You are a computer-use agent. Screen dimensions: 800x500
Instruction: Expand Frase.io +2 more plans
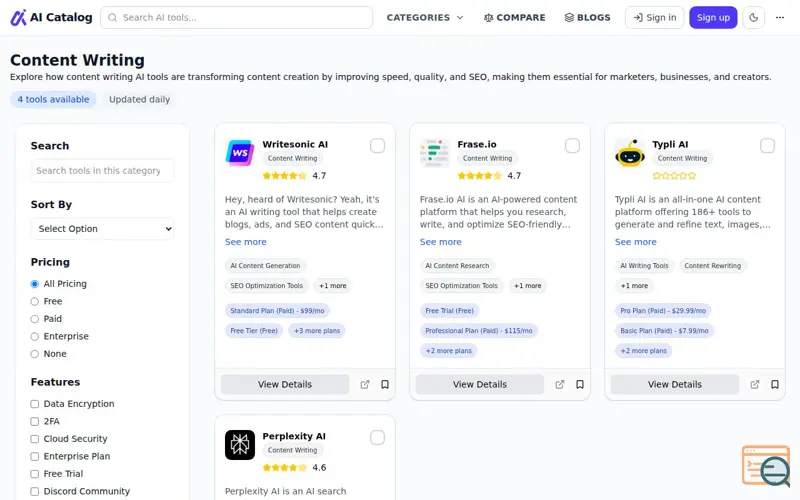(448, 351)
